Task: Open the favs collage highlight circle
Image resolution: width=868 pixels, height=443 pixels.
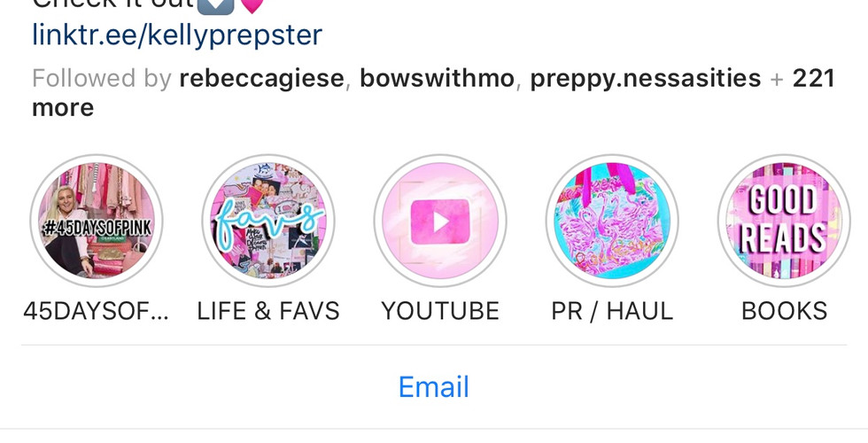Action: (x=268, y=221)
